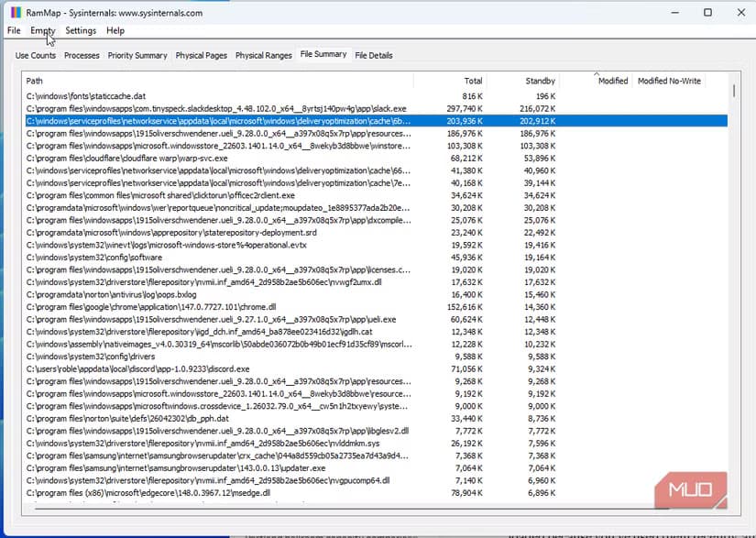
Task: Select the deliveryoptimization cache 66 row
Action: point(376,170)
